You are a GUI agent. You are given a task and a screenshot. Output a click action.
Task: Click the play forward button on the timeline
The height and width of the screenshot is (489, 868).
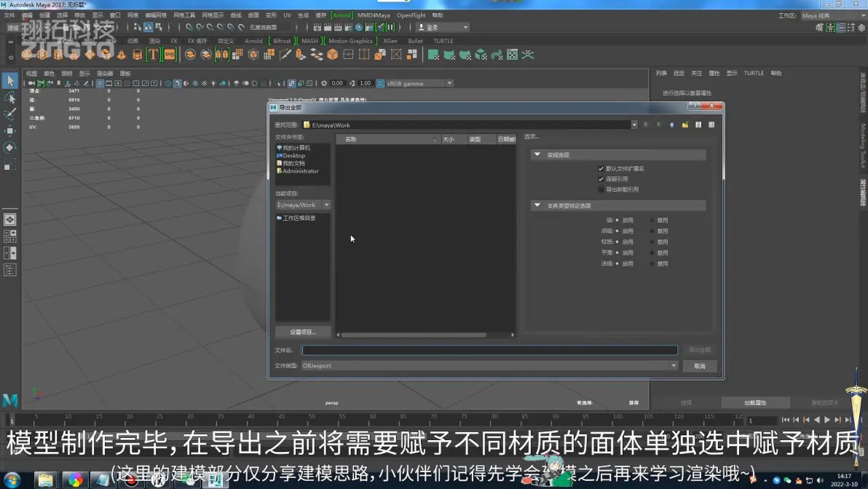[827, 420]
